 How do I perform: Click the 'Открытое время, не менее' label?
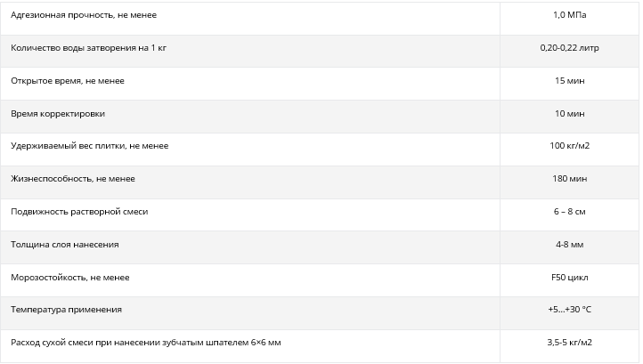[68, 81]
